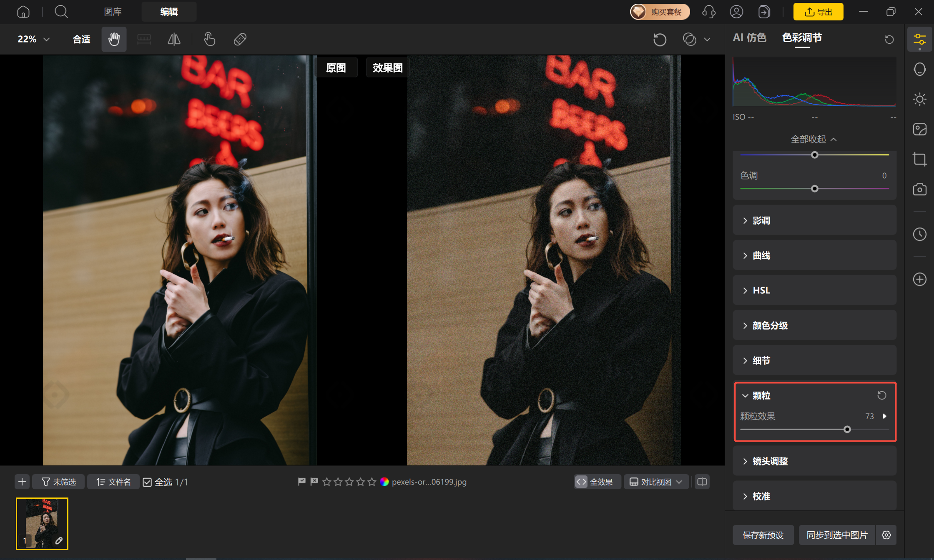Activate the flip mirror tool
This screenshot has width=934, height=560.
174,39
